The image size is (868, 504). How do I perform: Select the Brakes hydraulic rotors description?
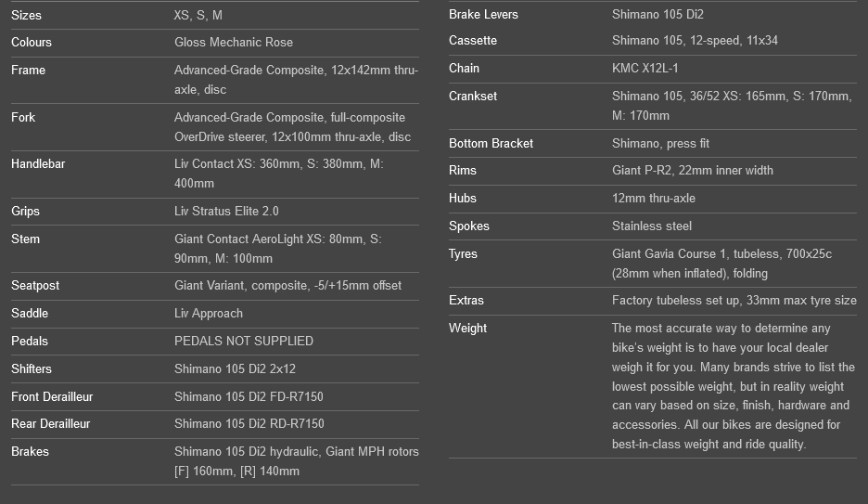297,461
